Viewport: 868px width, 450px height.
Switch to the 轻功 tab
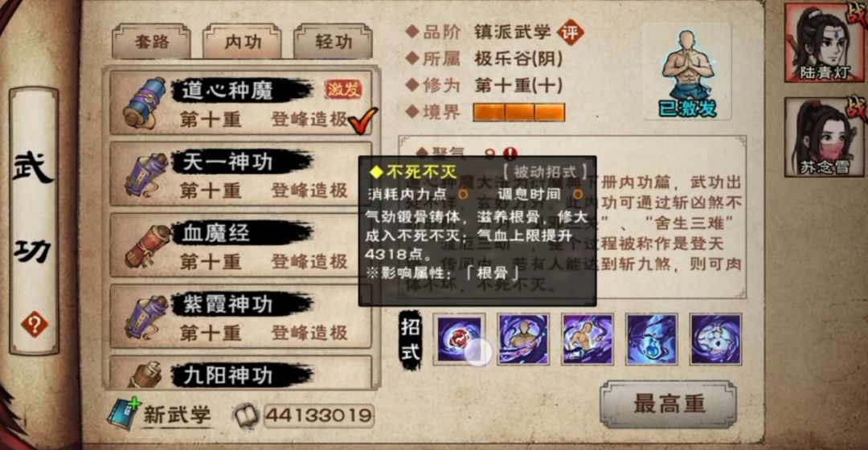click(333, 41)
